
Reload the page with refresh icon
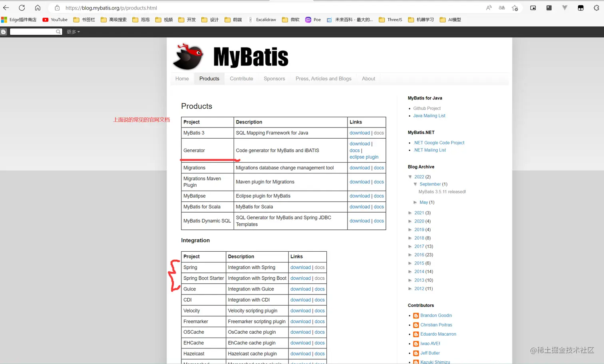(22, 8)
